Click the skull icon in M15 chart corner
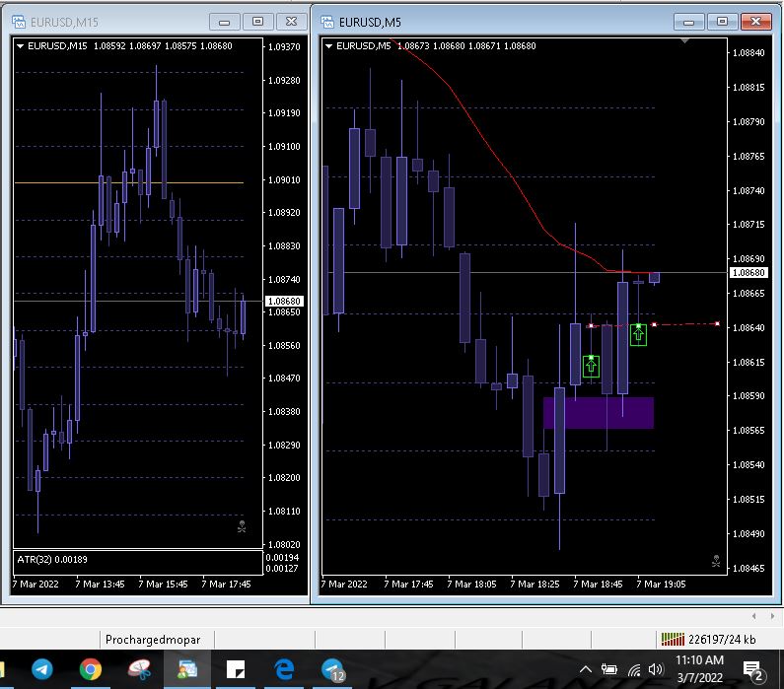 pyautogui.click(x=242, y=526)
